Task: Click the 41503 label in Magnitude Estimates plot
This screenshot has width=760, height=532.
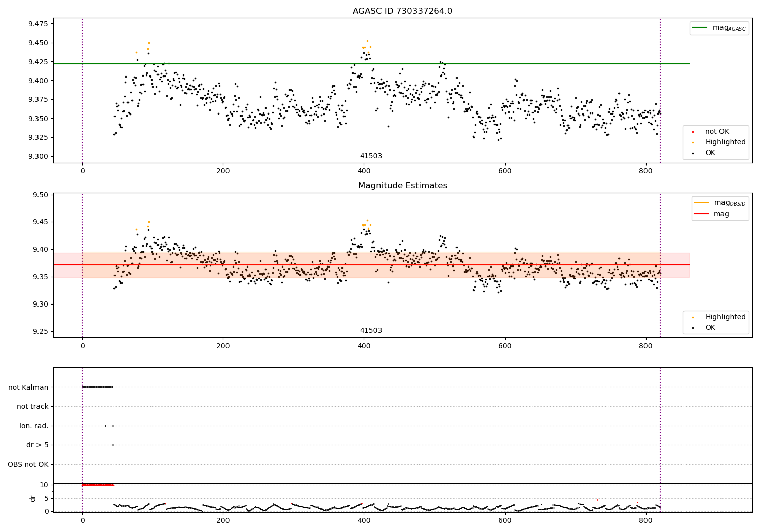Action: [371, 331]
